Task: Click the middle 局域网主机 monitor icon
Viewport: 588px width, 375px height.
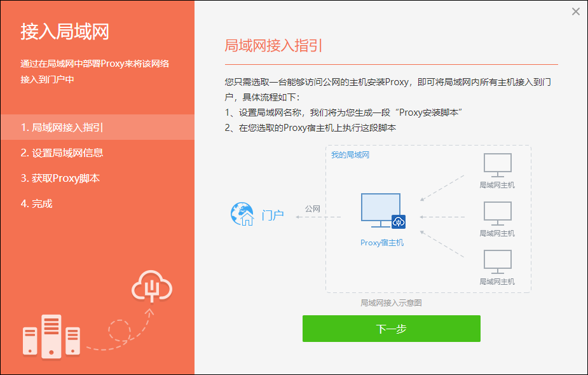Action: click(x=497, y=214)
